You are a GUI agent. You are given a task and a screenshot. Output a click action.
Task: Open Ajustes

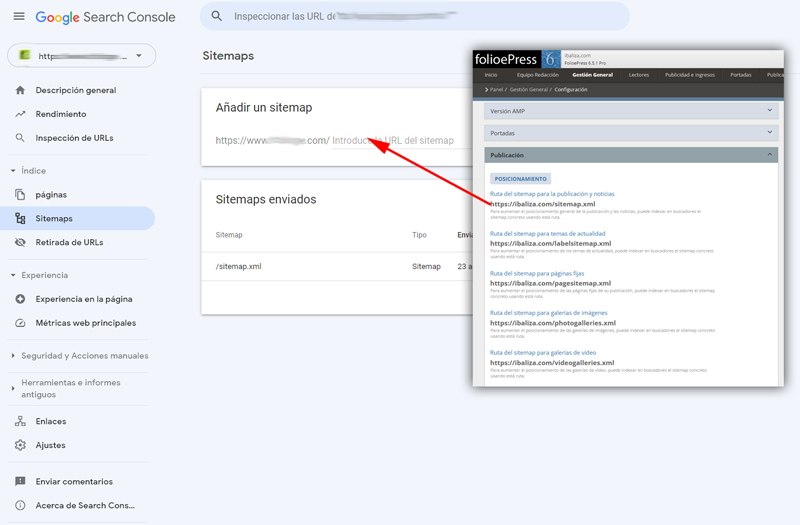click(51, 445)
